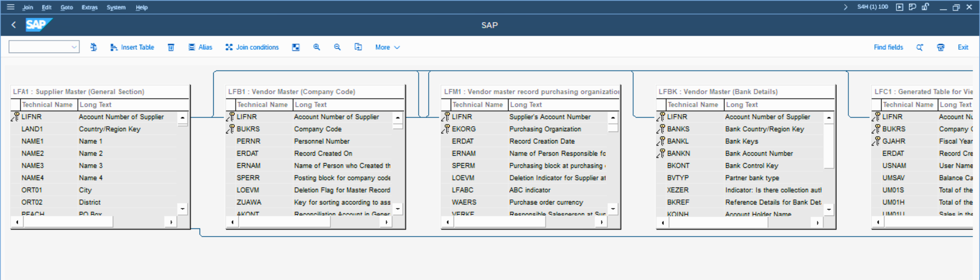980x280 pixels.
Task: Click the Join conditions button
Action: tap(252, 47)
